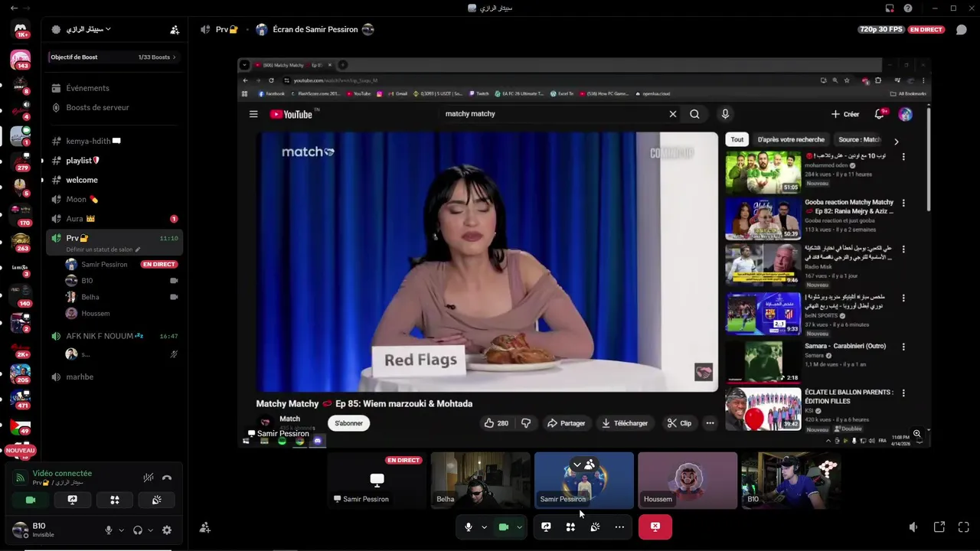Click Prv channel name in header

pyautogui.click(x=227, y=29)
